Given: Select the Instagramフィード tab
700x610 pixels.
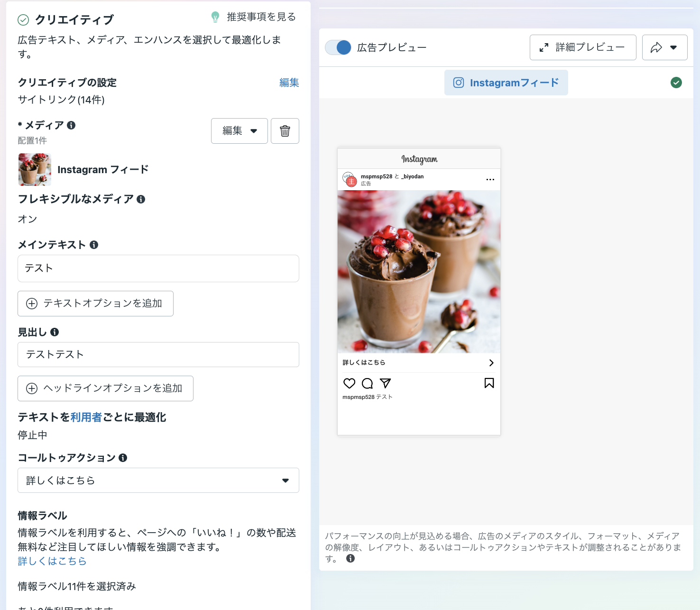Looking at the screenshot, I should click(506, 83).
